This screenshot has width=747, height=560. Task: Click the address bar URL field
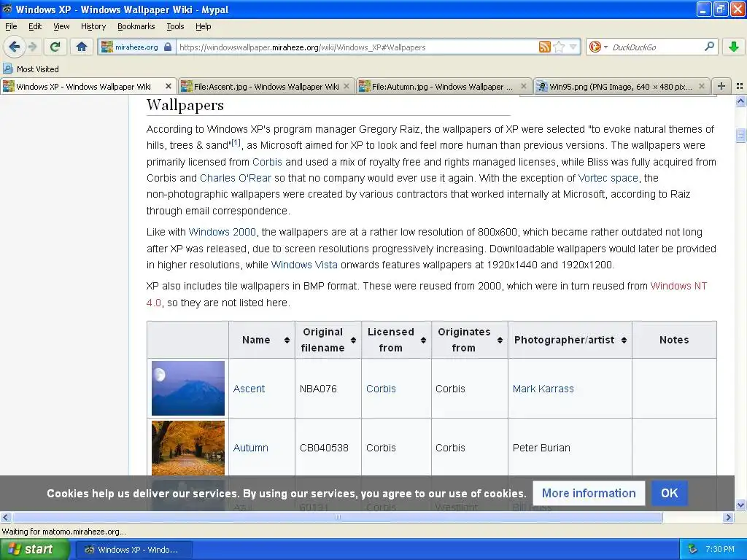click(x=357, y=47)
